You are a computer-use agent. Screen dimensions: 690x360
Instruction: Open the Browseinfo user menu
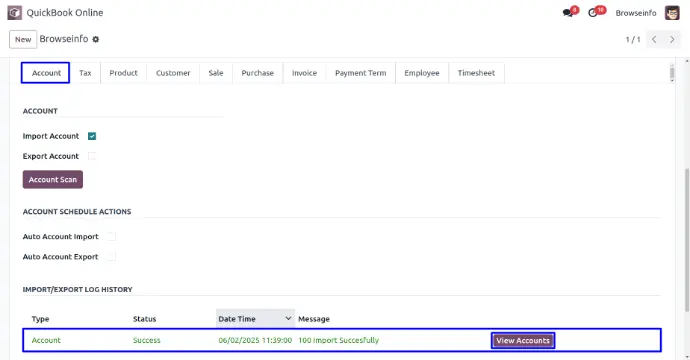pos(635,13)
